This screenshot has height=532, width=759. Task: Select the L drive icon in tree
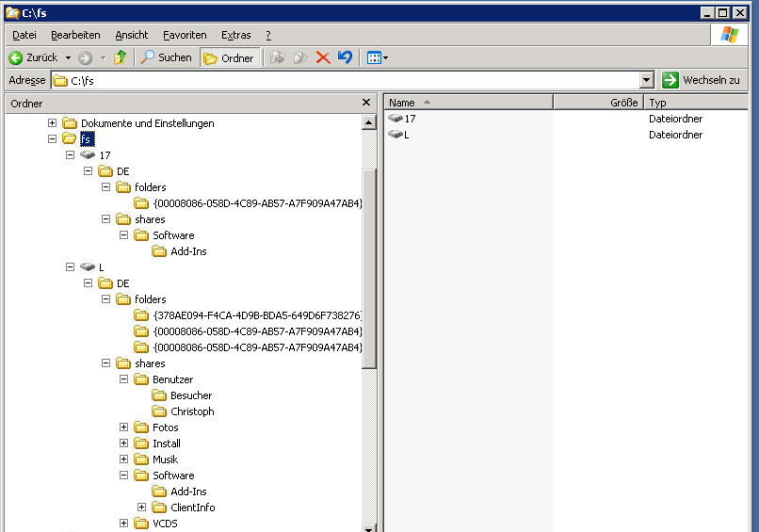88,266
